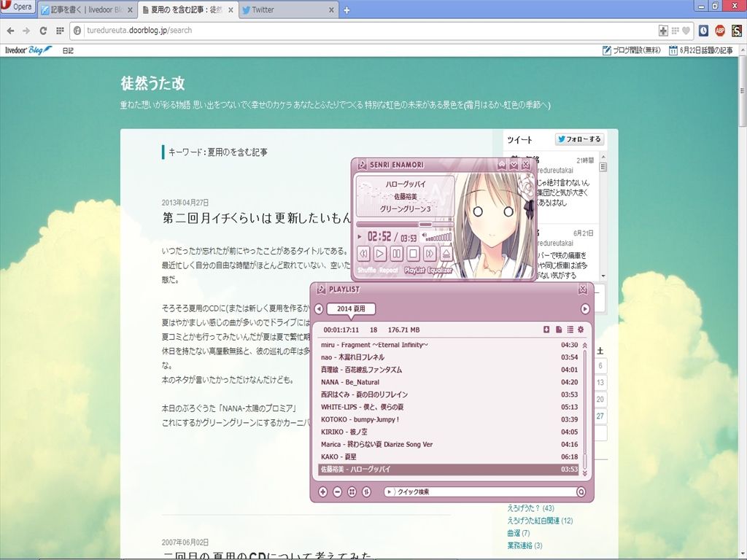This screenshot has width=747, height=560.
Task: Open the ブログ開設(無料) link
Action: coord(632,50)
